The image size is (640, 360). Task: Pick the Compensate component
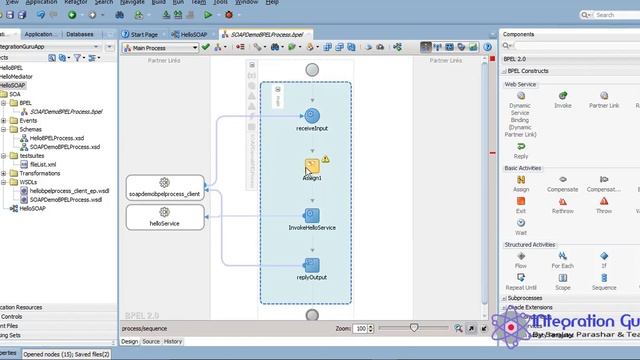pos(562,184)
